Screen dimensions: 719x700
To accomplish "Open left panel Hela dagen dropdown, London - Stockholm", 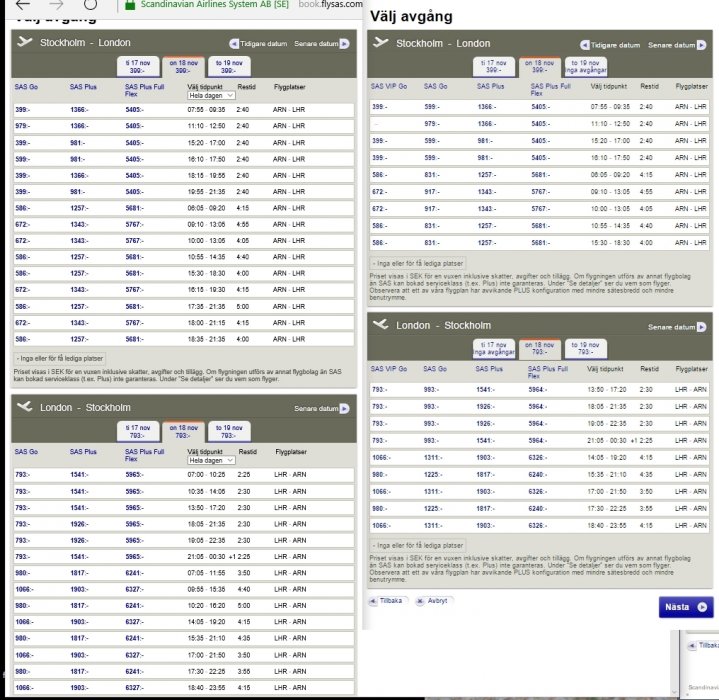I will [211, 459].
